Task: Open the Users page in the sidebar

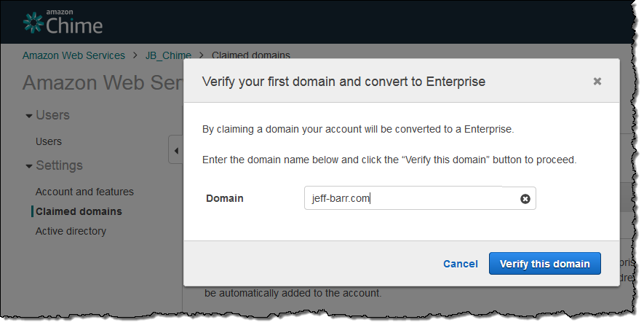Action: 49,141
